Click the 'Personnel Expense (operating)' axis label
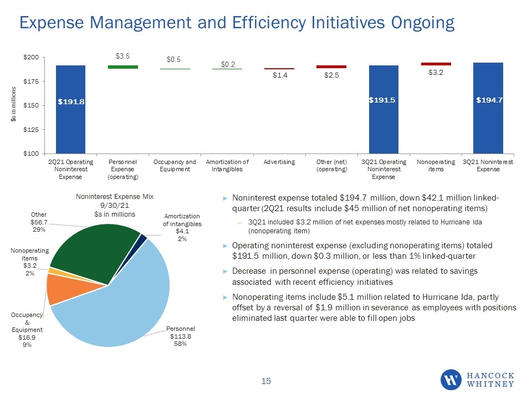The height and width of the screenshot is (399, 532). coord(123,170)
